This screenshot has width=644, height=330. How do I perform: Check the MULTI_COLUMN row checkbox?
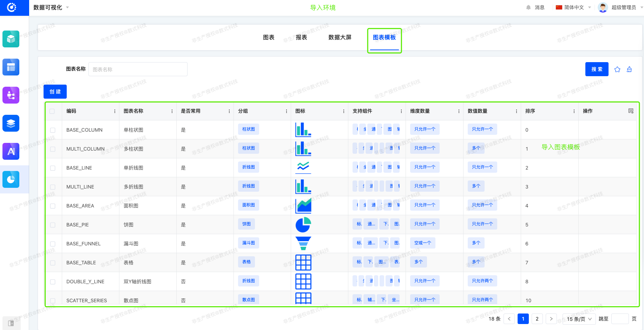point(53,149)
